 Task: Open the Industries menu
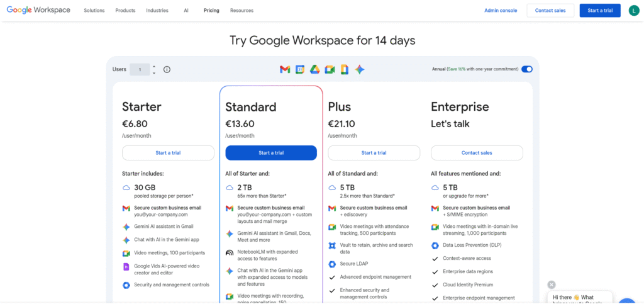click(x=157, y=11)
